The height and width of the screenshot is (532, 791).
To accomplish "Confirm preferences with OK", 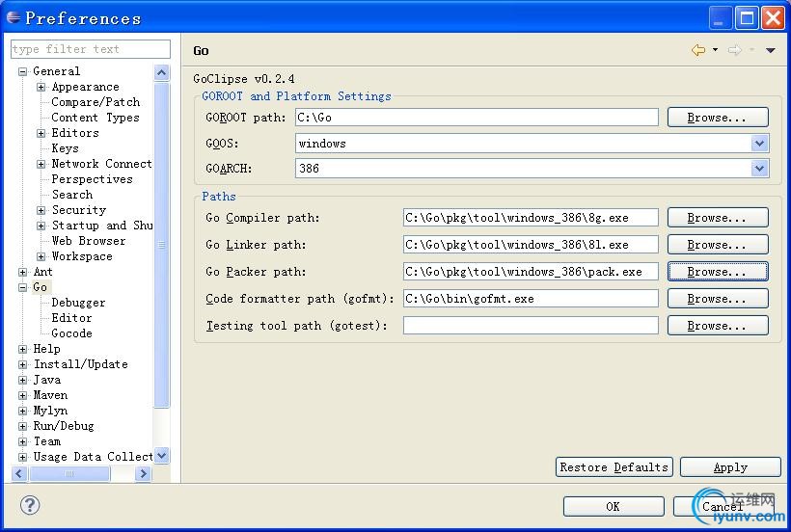I will [x=614, y=506].
